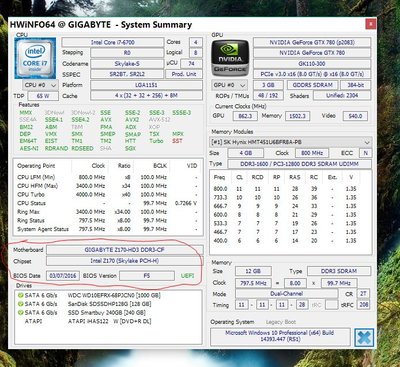400x367 pixels.
Task: Open the CPU #0 selector dropdown
Action: coord(41,85)
